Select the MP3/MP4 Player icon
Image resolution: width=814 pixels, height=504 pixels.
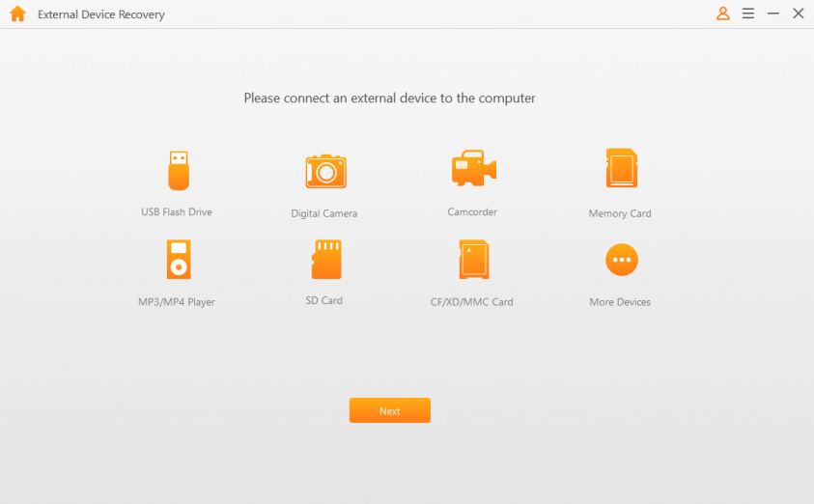pyautogui.click(x=178, y=259)
